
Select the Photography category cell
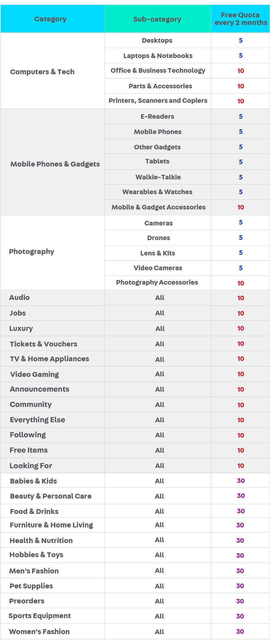point(52,252)
